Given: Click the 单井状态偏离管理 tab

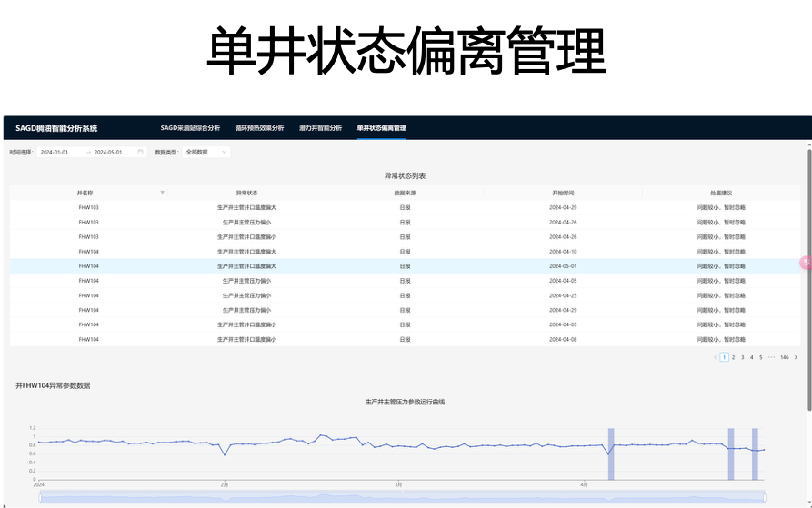Looking at the screenshot, I should point(381,128).
